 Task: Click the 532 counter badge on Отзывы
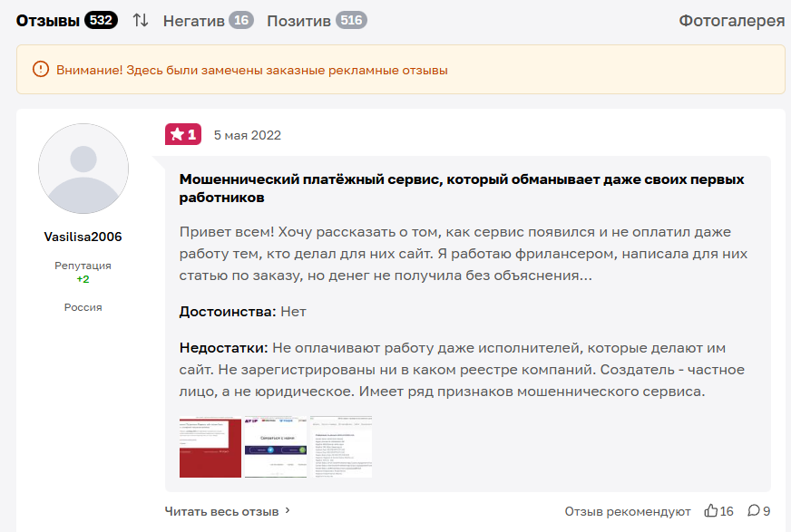103,19
